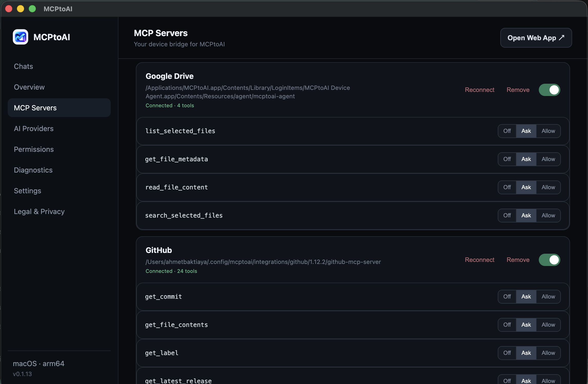Click the Open Web App button
Screen dimensions: 588x384
click(x=536, y=38)
